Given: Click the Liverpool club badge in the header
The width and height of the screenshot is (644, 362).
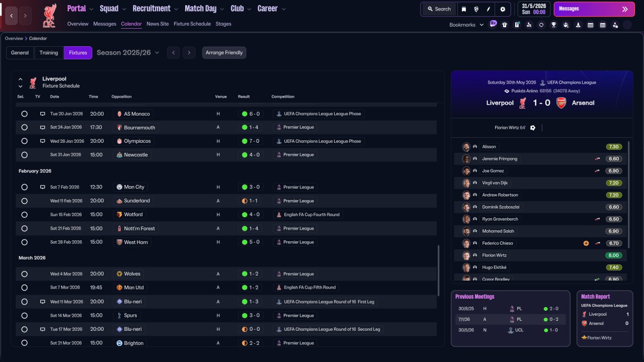Looking at the screenshot, I should (x=49, y=16).
